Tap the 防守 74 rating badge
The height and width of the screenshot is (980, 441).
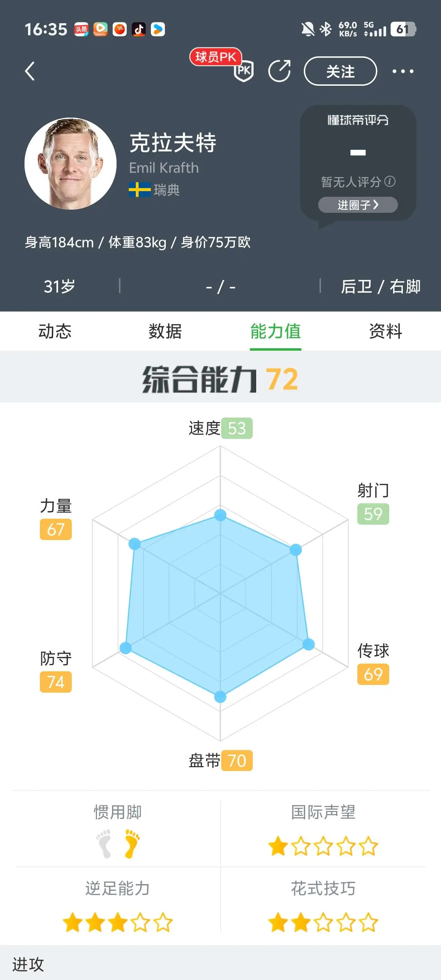click(x=56, y=682)
